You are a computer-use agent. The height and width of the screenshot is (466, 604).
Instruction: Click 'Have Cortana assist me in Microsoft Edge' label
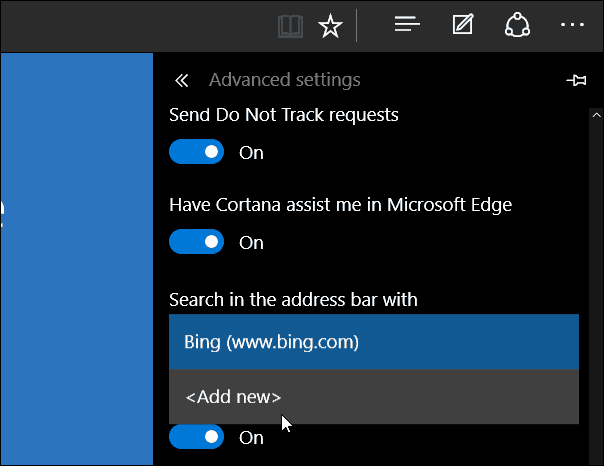coord(341,205)
